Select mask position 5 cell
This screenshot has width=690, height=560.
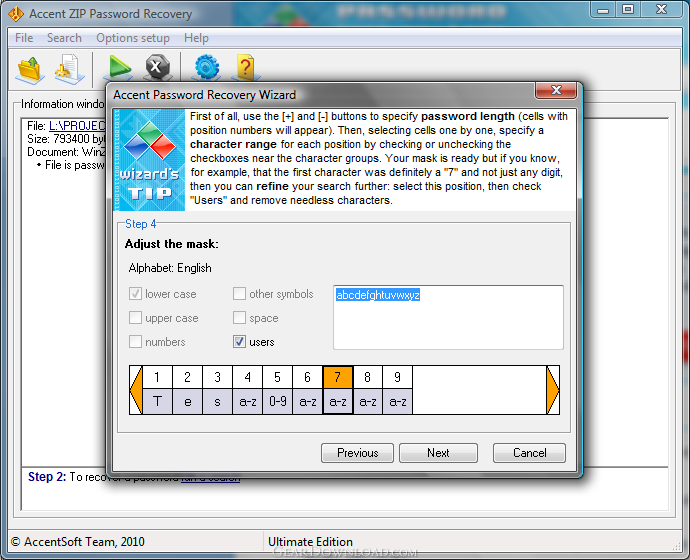277,377
